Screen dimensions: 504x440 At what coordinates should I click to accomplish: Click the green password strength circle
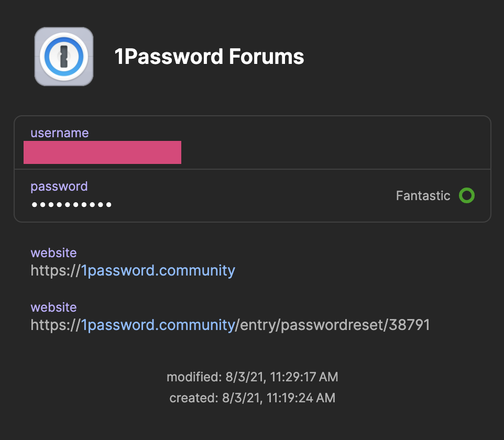[466, 196]
